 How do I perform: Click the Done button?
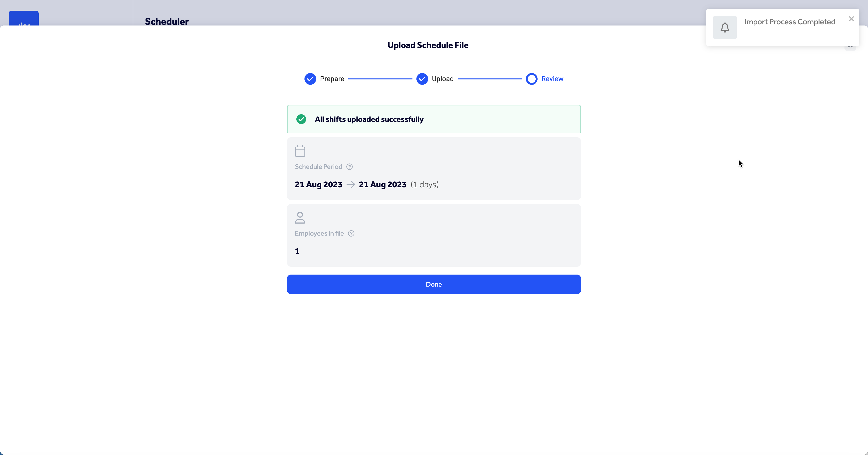pyautogui.click(x=434, y=284)
